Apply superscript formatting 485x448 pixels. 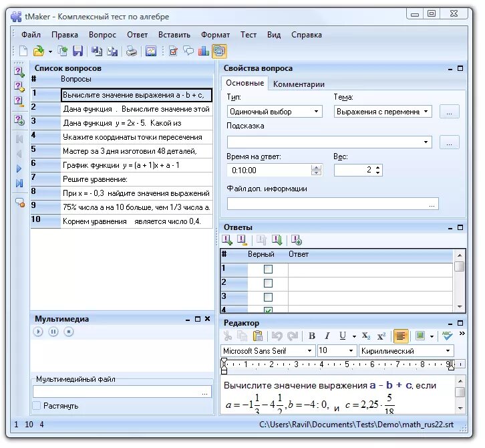[x=381, y=336]
